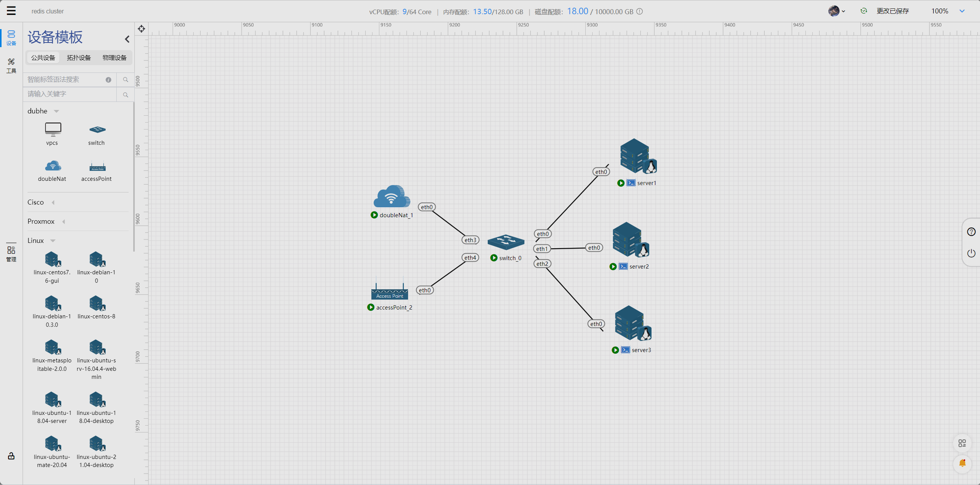Click the notification bell icon
980x485 pixels.
click(962, 464)
